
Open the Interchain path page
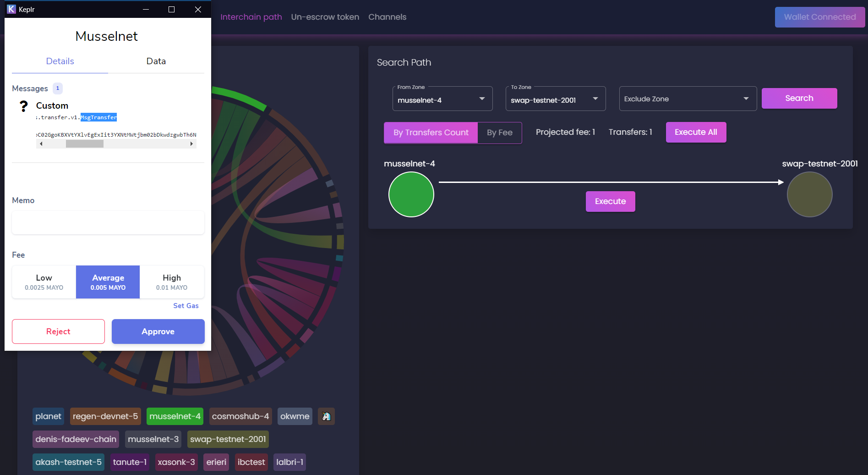(x=251, y=17)
